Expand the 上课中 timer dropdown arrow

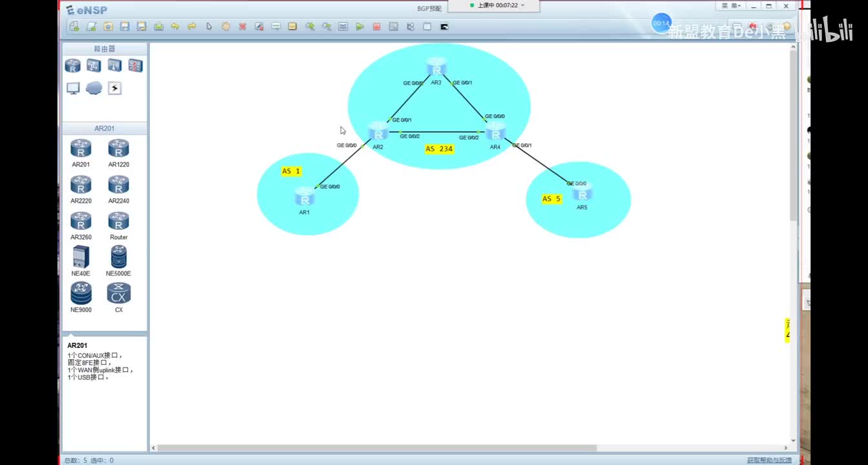[522, 5]
